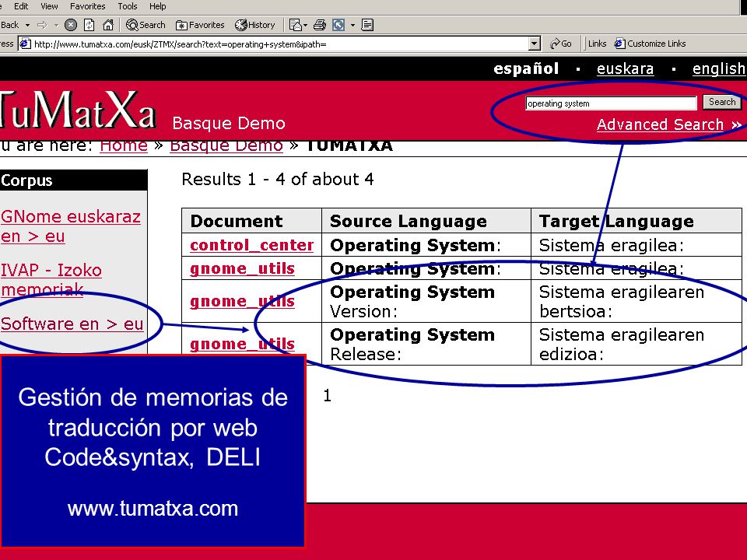747x560 pixels.
Task: Click the TuMatXa site logo
Action: coord(78,110)
